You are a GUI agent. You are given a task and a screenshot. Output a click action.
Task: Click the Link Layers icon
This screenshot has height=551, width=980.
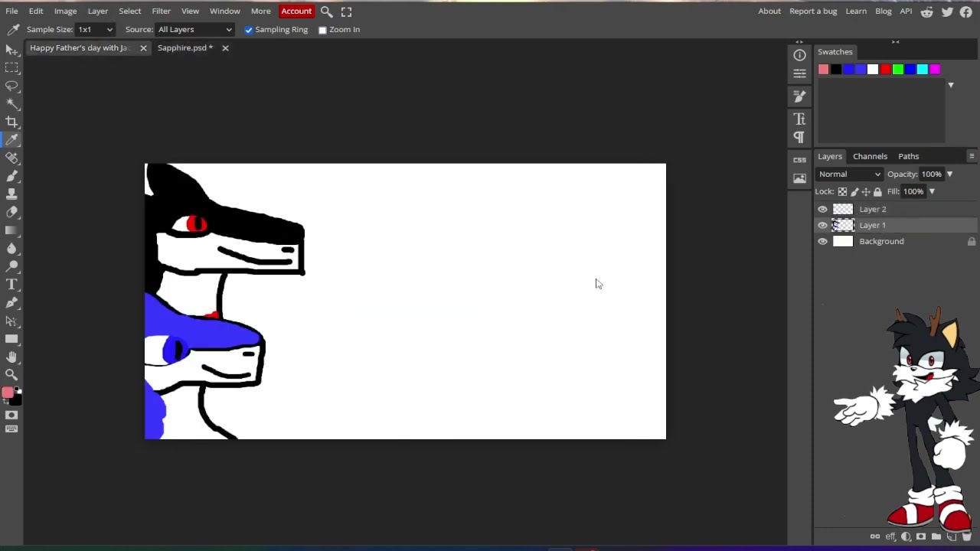click(875, 537)
